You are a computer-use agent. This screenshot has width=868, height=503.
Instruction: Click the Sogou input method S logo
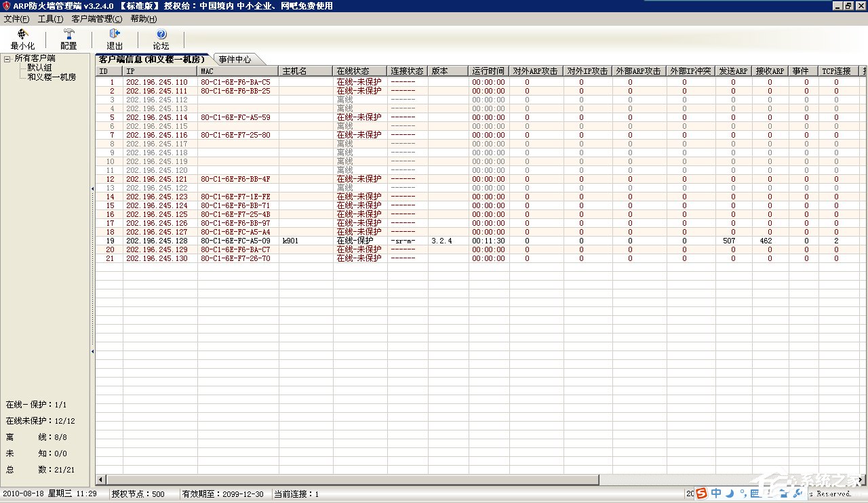(x=701, y=494)
